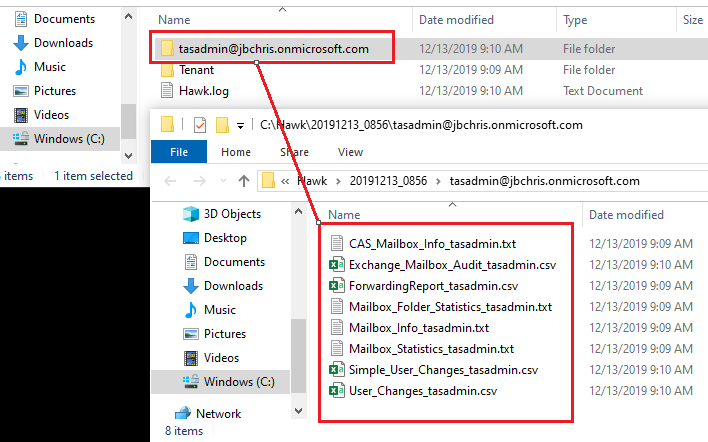Viewport: 708px width, 442px height.
Task: Select CAS_Mailbox_Info_tasadmin.txt file
Action: pyautogui.click(x=432, y=244)
